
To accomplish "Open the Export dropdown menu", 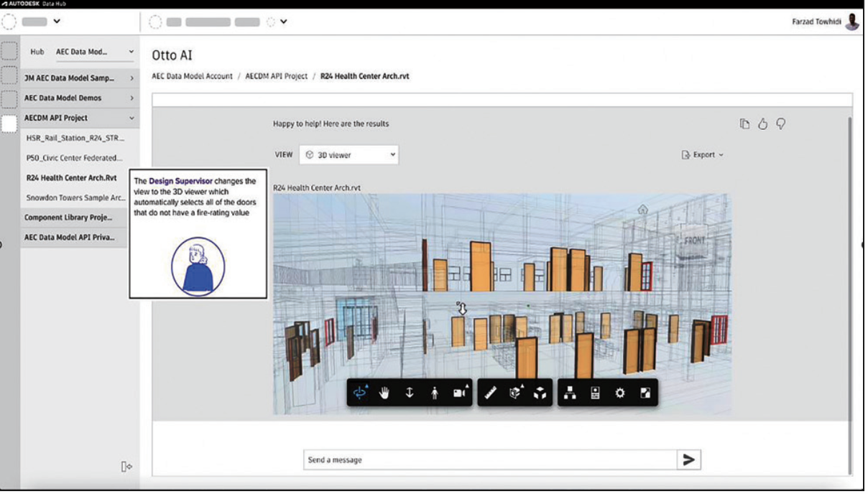I will [x=702, y=154].
